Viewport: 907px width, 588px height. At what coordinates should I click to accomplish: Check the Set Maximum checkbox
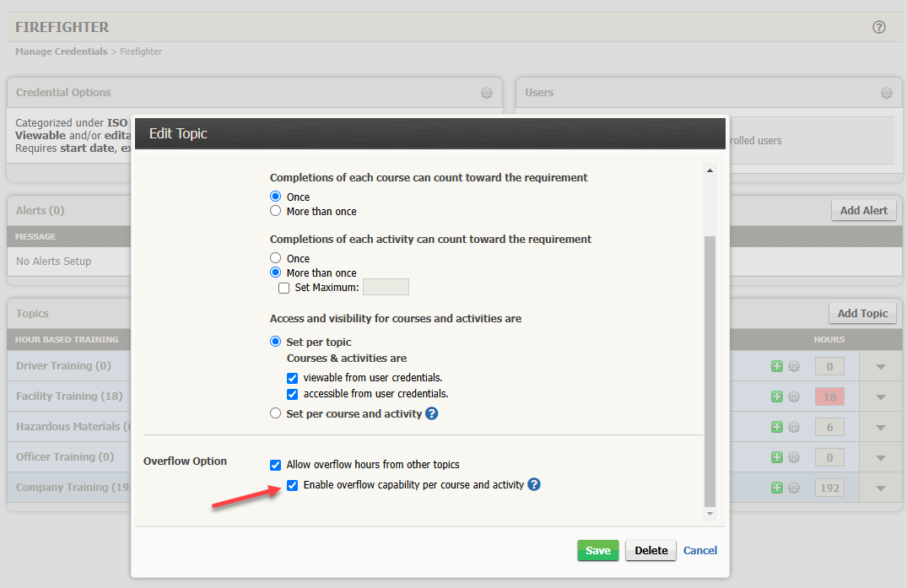click(284, 288)
